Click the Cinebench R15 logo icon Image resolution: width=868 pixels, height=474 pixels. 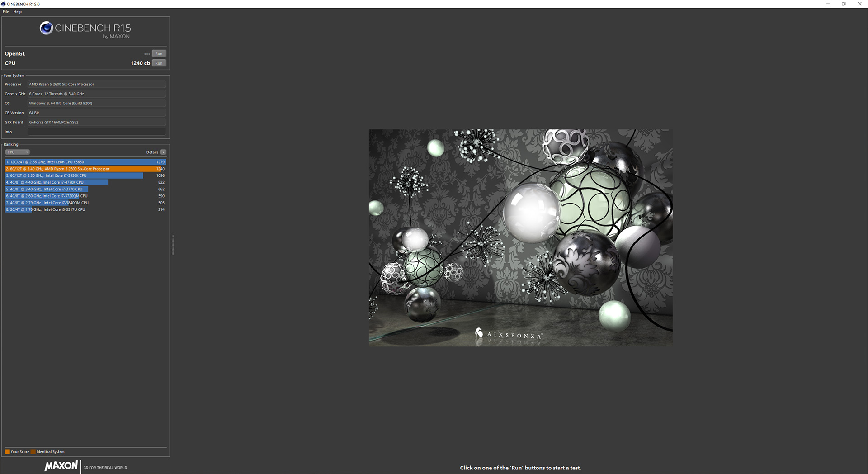(46, 28)
